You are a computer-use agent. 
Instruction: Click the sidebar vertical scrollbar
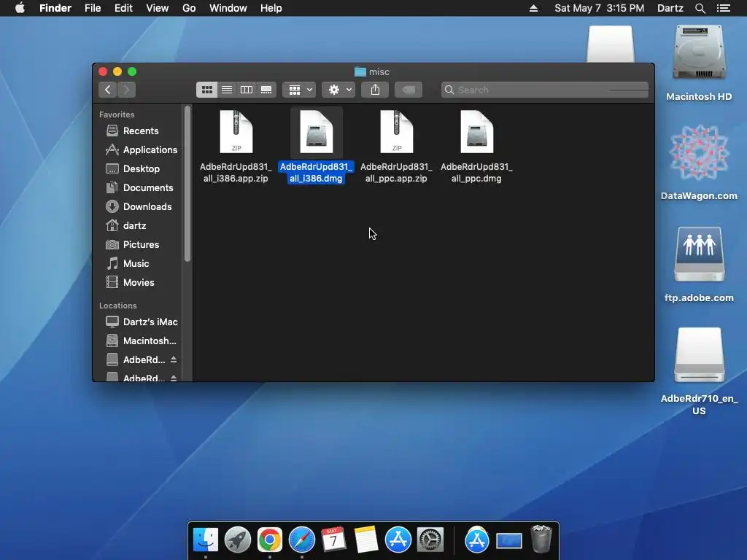[x=187, y=183]
